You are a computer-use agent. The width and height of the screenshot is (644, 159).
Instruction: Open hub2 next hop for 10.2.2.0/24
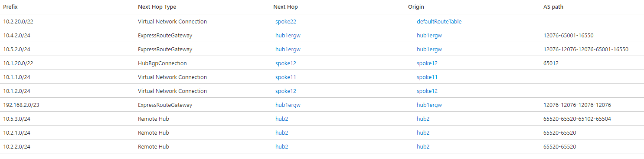coord(281,146)
